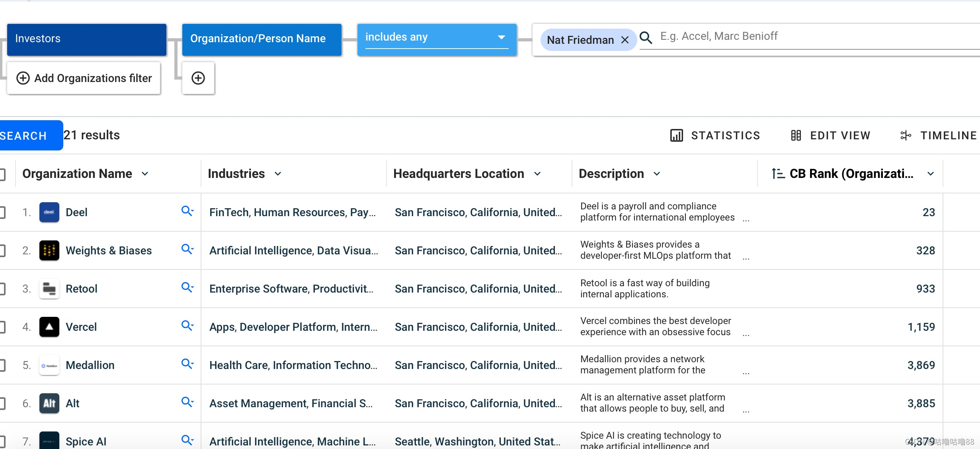Select the Deel row checkbox
Screen dimensions: 980x449
[x=2, y=213]
